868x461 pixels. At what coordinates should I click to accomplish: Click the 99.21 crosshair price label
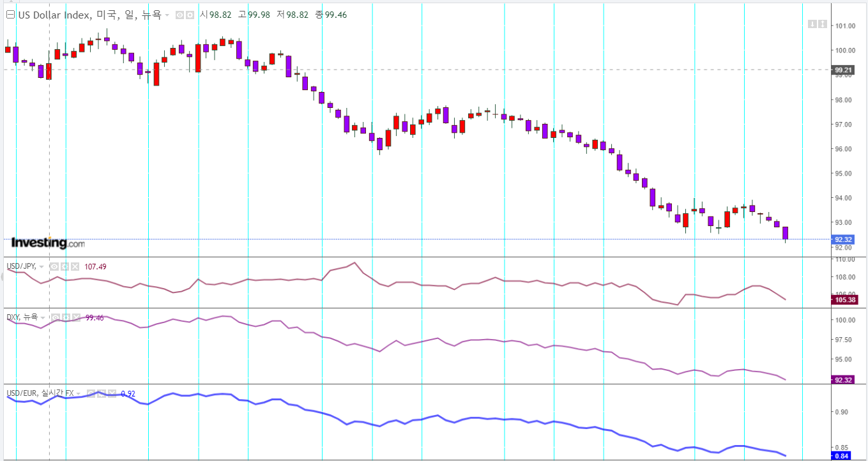[842, 70]
